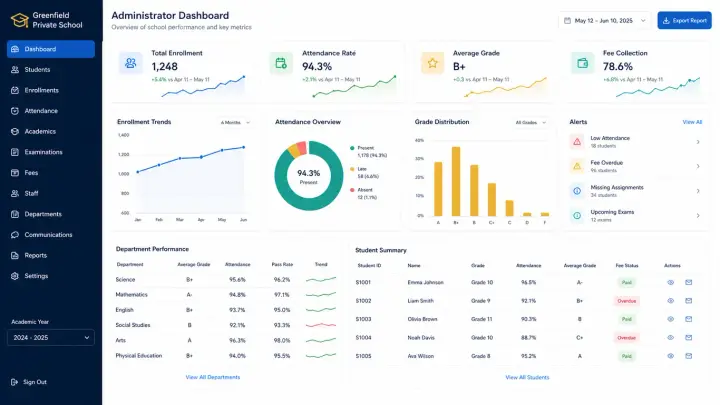
Task: Click the Fee Overdue warning icon
Action: 577,166
